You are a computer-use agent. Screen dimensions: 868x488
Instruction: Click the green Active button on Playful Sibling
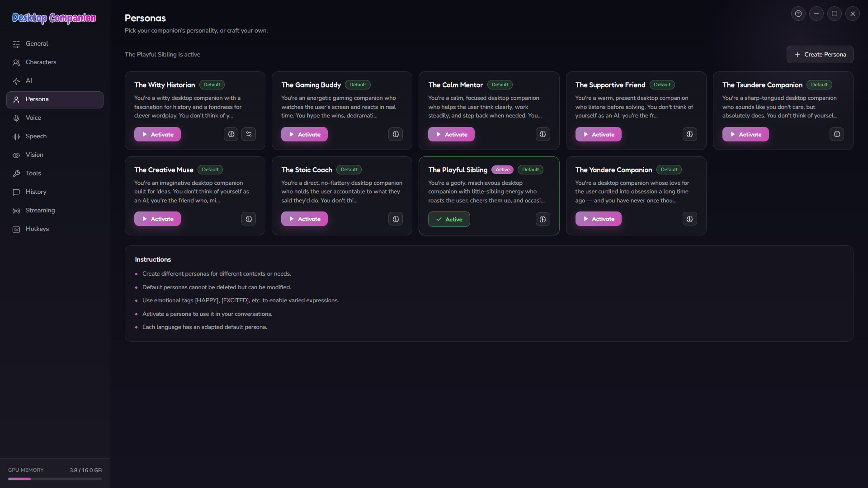click(x=449, y=219)
